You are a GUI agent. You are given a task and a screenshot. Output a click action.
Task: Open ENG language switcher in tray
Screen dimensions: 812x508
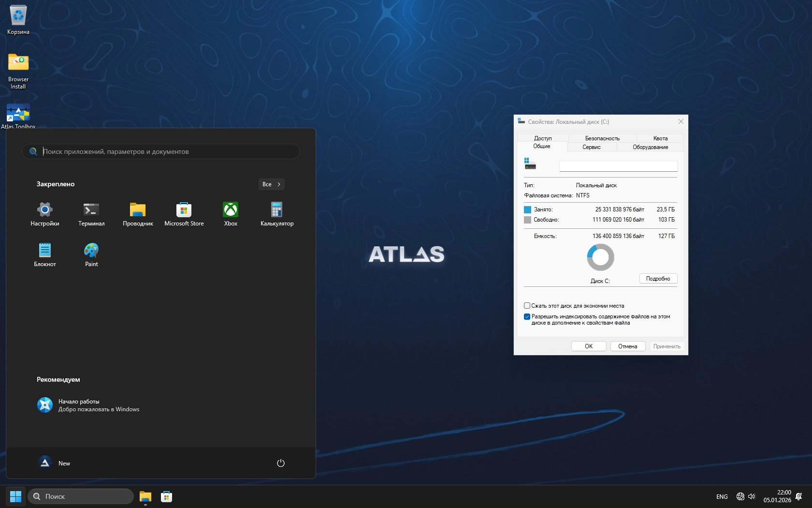[722, 496]
